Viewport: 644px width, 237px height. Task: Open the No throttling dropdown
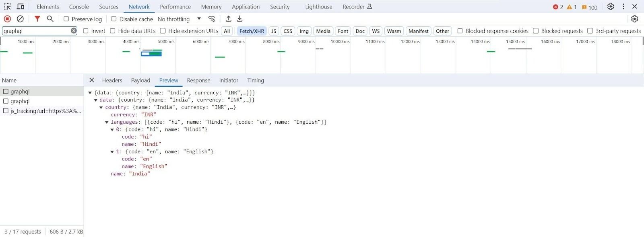click(179, 19)
